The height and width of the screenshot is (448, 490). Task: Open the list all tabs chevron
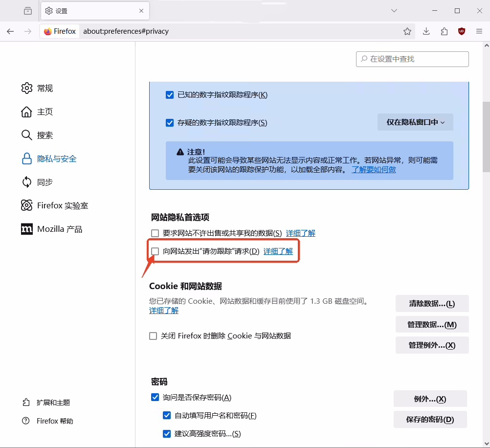click(x=394, y=11)
